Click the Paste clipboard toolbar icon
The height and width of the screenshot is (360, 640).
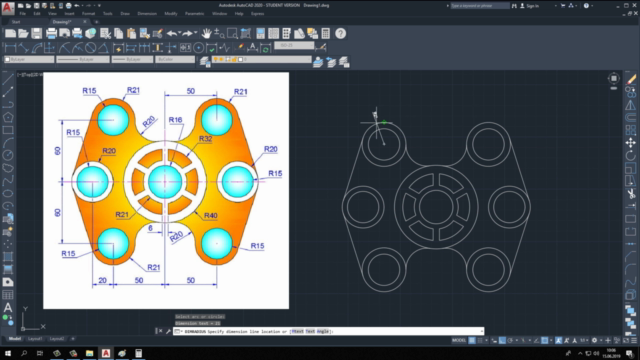pos(131,33)
